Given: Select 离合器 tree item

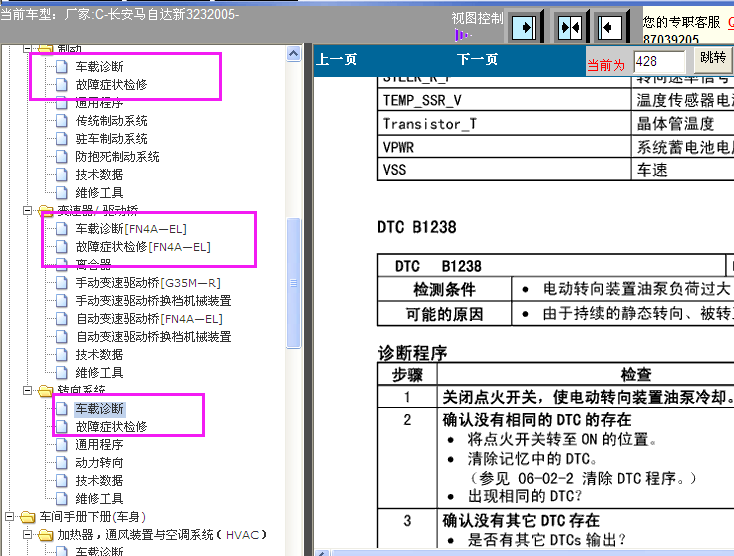Looking at the screenshot, I should 93,265.
